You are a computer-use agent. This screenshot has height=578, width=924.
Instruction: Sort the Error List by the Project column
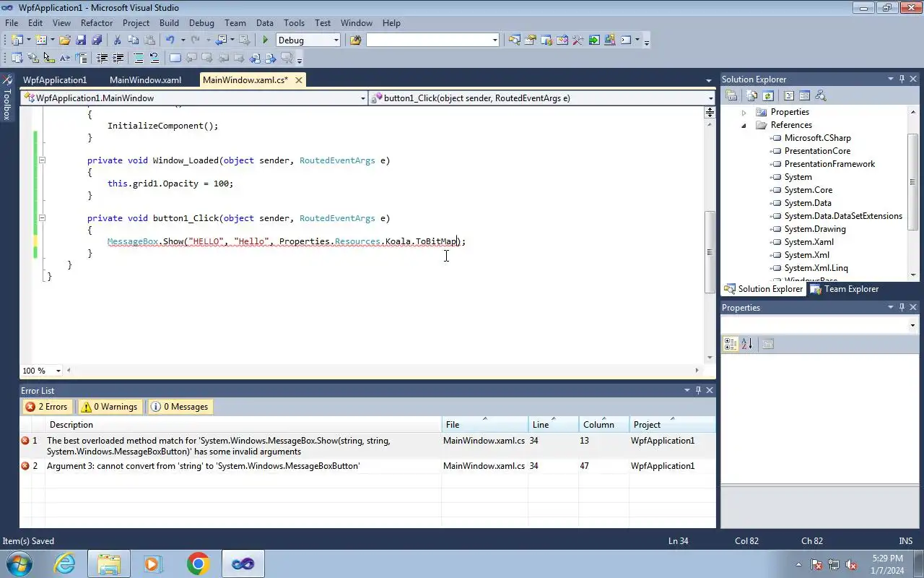point(672,425)
